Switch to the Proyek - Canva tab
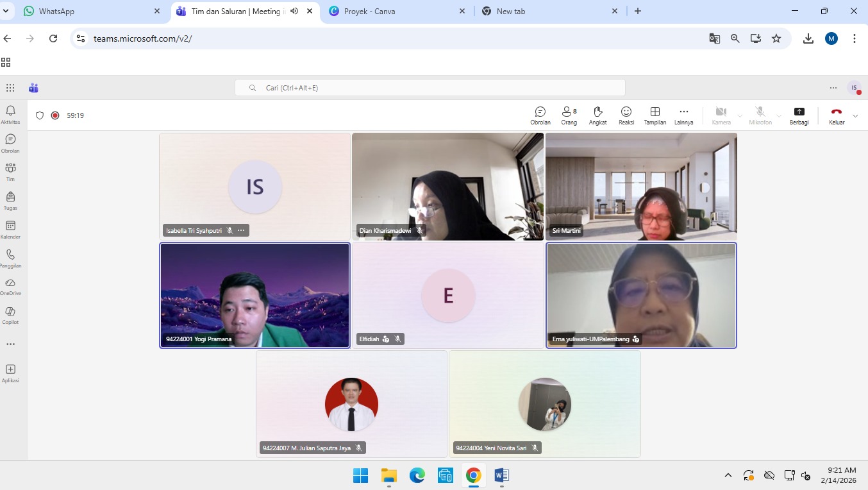The image size is (868, 490). [x=397, y=12]
